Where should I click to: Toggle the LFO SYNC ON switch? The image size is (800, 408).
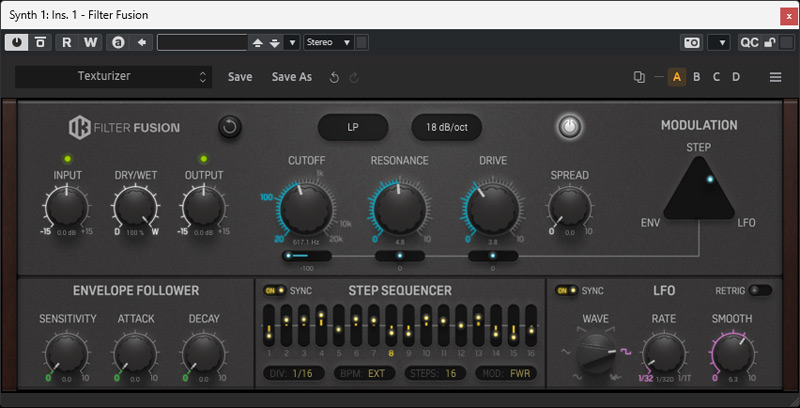tap(566, 291)
